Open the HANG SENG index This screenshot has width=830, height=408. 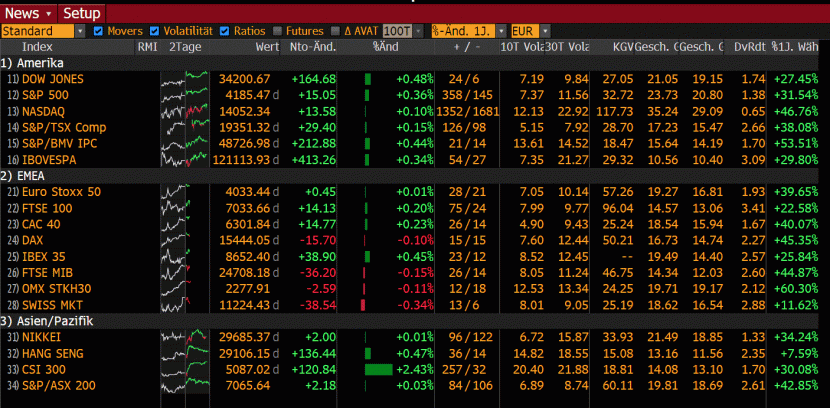click(52, 353)
